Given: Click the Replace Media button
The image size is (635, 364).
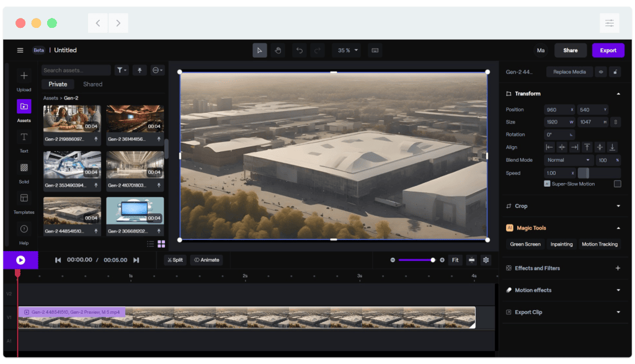Looking at the screenshot, I should tap(569, 71).
